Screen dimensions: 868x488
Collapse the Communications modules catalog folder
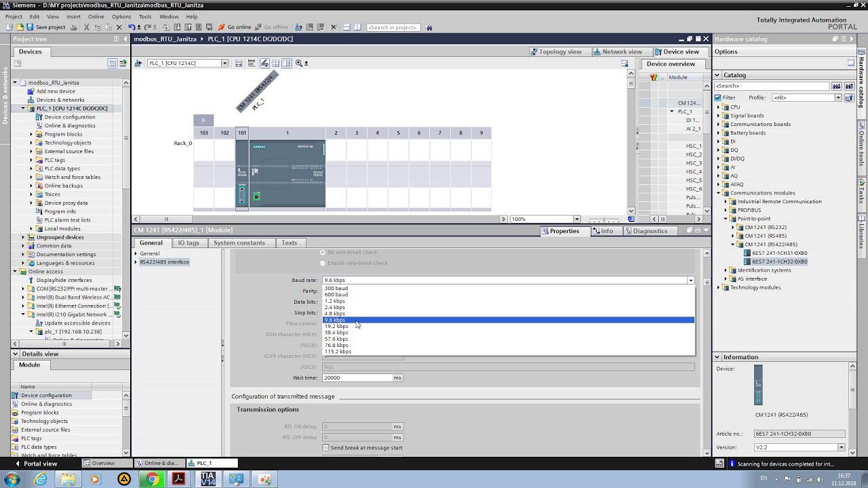coord(719,193)
